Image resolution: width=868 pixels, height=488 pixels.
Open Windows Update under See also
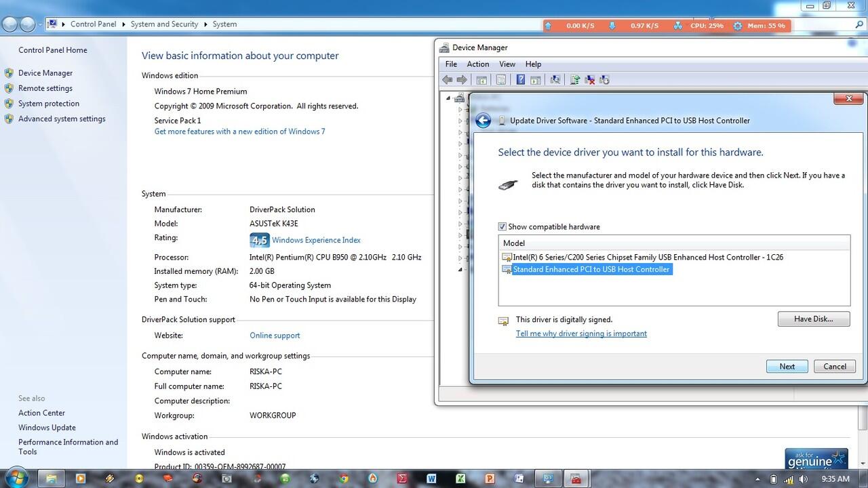(x=47, y=428)
